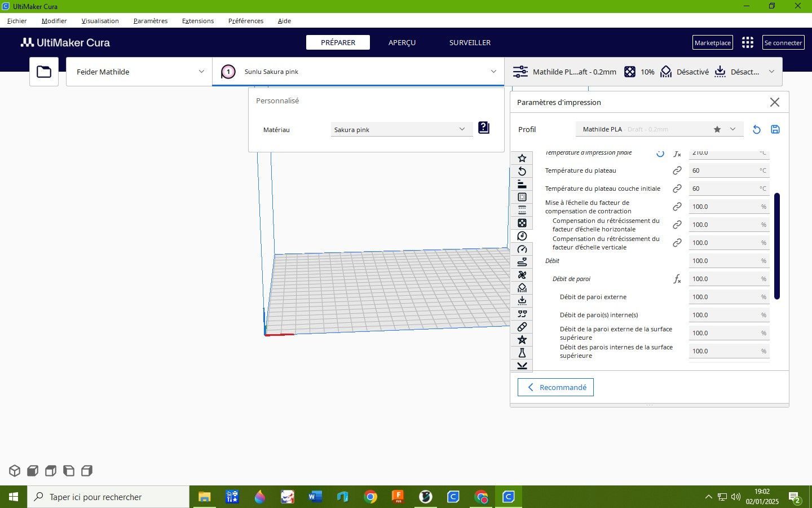Open the Cooling fan settings category

click(x=522, y=275)
